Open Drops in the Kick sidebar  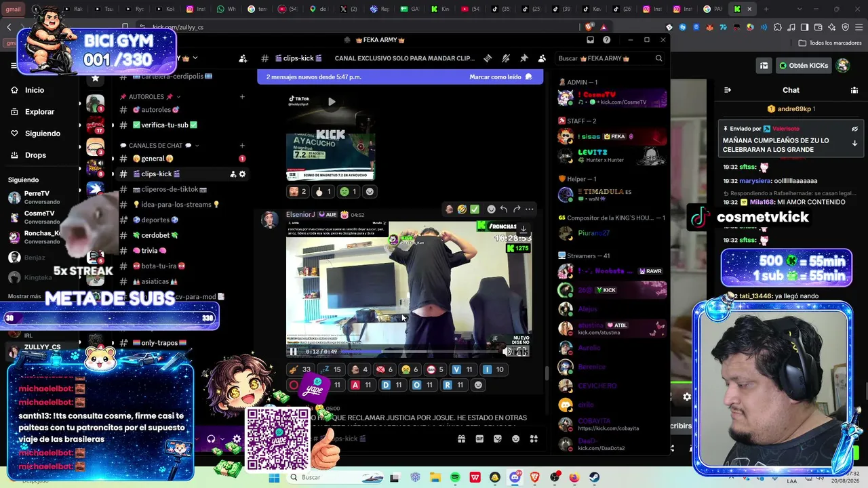[x=35, y=155]
